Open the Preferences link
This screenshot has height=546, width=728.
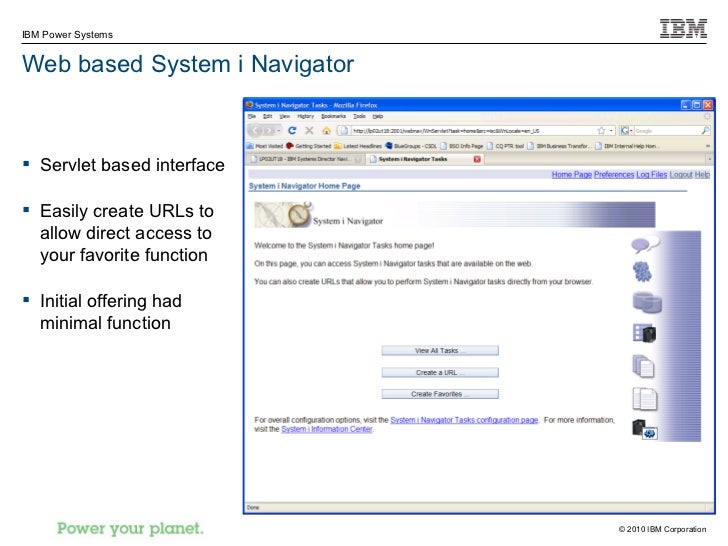(614, 175)
